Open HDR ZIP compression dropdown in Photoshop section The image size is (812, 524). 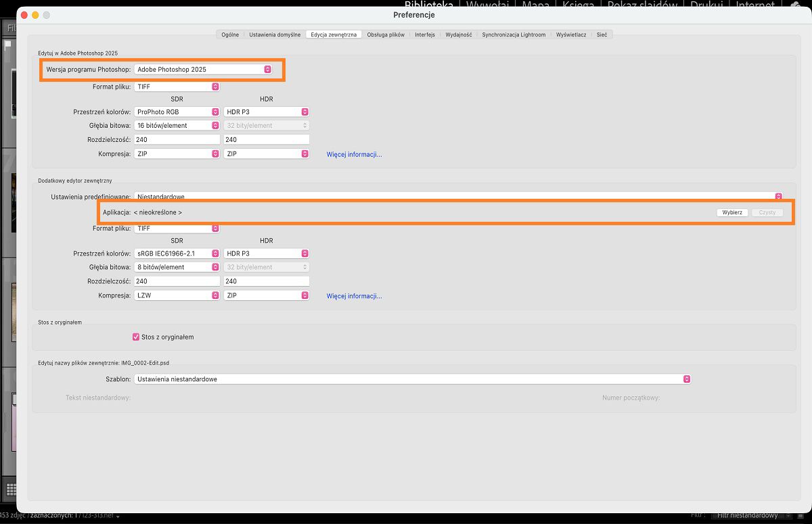(267, 153)
